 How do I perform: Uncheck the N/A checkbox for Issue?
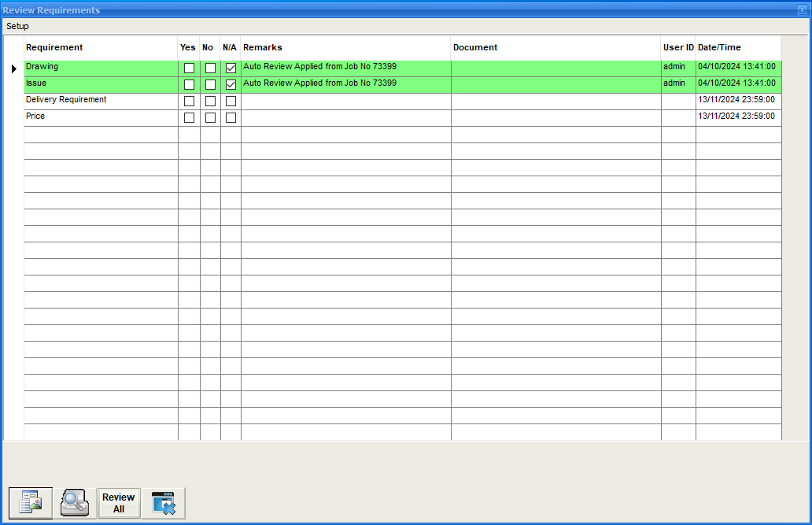(231, 85)
